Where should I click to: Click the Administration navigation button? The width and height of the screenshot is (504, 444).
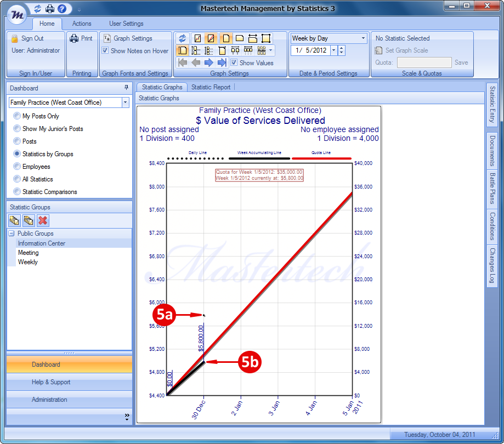click(x=69, y=400)
